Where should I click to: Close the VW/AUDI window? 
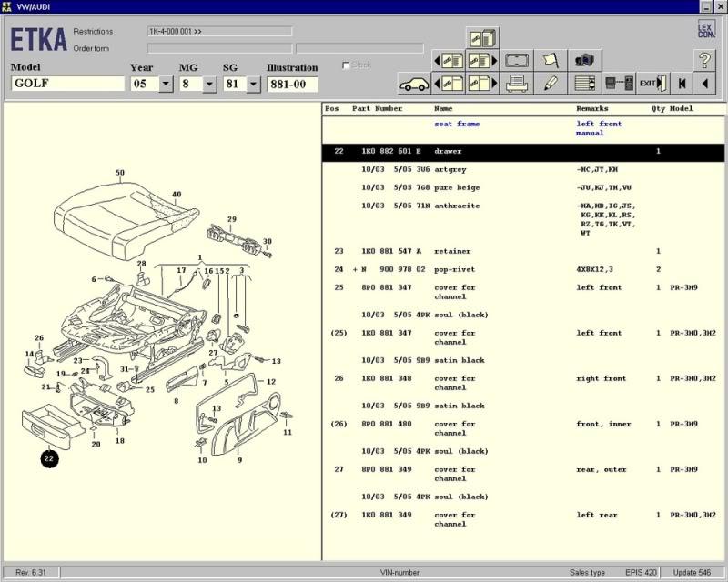[x=719, y=7]
